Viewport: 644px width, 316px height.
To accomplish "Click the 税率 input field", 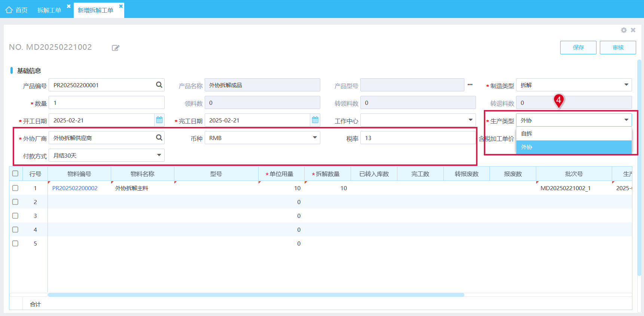I will point(418,138).
